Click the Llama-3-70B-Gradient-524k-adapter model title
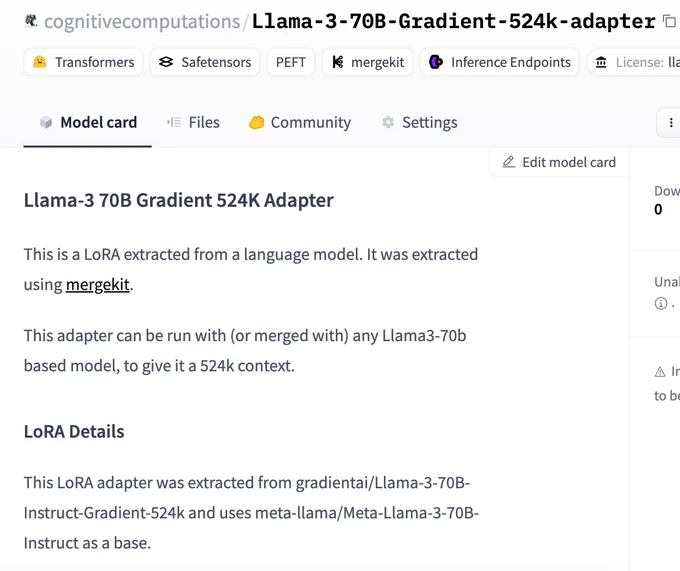This screenshot has width=680, height=571. click(454, 21)
